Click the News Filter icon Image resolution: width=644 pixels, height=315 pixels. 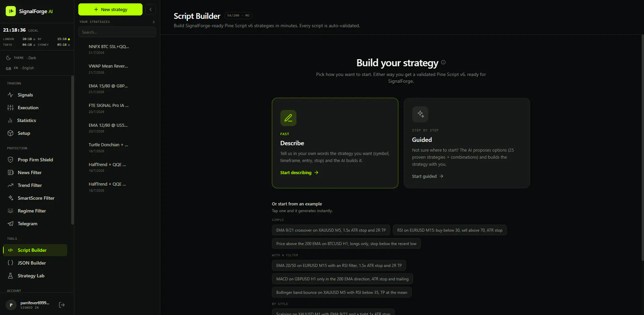pyautogui.click(x=10, y=172)
